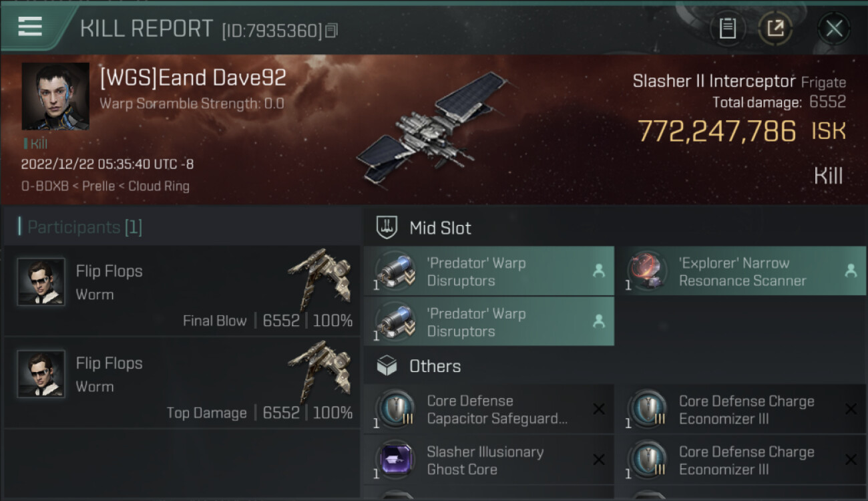Click X beside the first Charge Economizer III
Screen dimensions: 868x501
pos(851,409)
